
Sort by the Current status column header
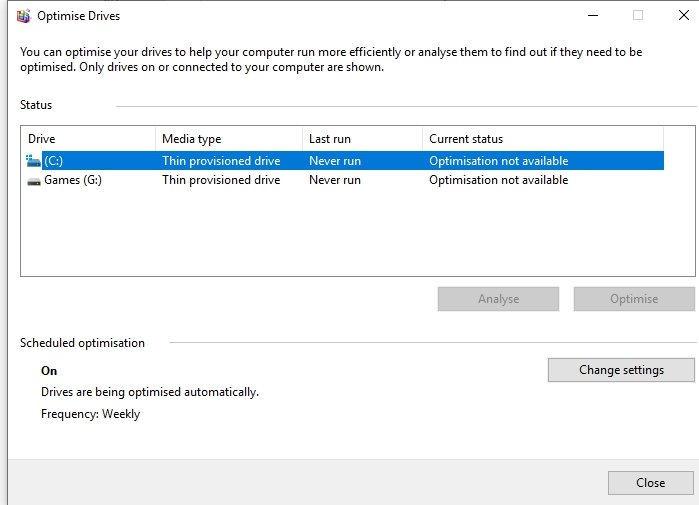click(543, 139)
